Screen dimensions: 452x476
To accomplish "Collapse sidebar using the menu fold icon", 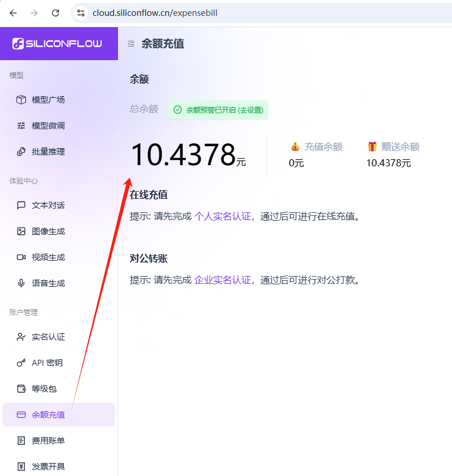I will pyautogui.click(x=131, y=44).
